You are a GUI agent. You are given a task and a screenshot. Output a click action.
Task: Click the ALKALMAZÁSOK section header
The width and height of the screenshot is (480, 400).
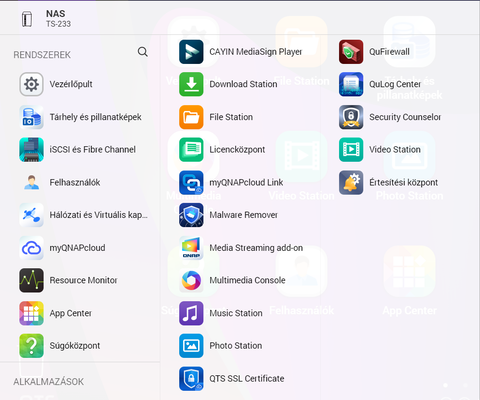[49, 382]
